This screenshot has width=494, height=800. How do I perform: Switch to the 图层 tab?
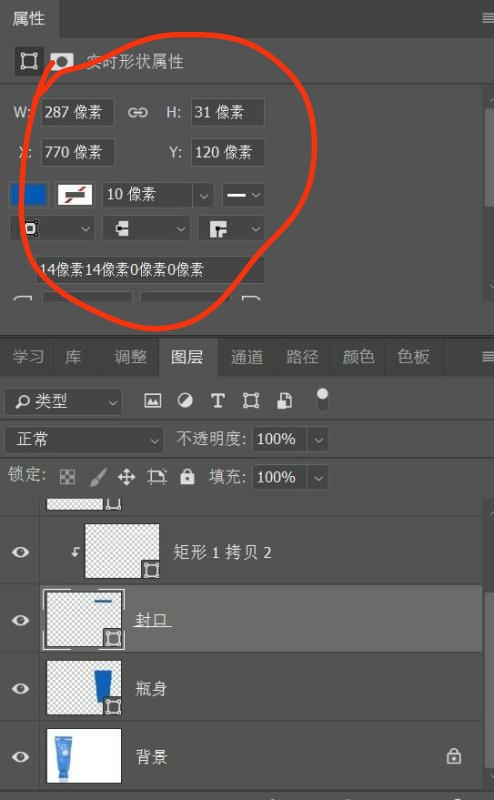(187, 357)
